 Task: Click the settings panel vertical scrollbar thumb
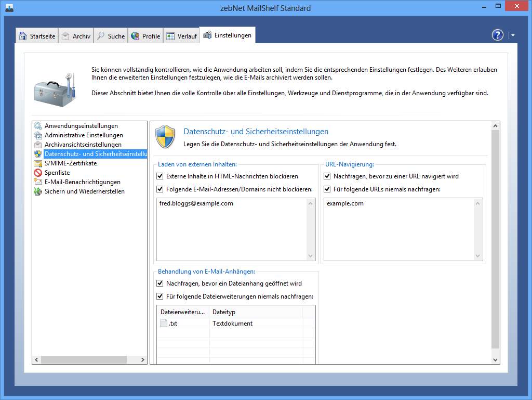coord(495,239)
